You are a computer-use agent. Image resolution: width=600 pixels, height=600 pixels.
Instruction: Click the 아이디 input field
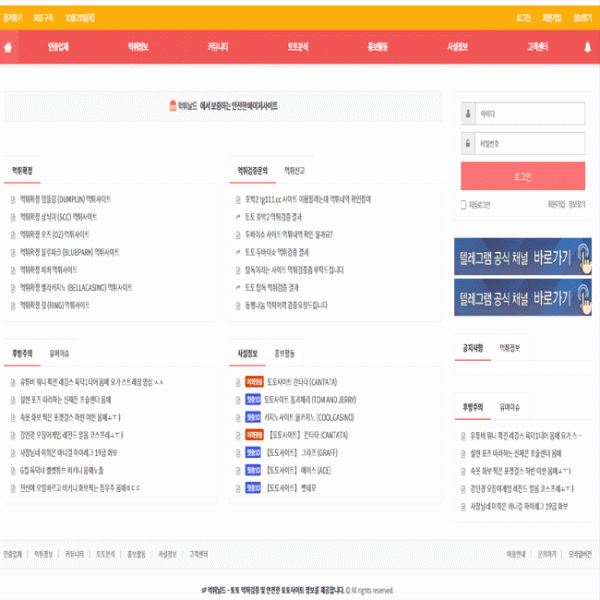point(530,114)
